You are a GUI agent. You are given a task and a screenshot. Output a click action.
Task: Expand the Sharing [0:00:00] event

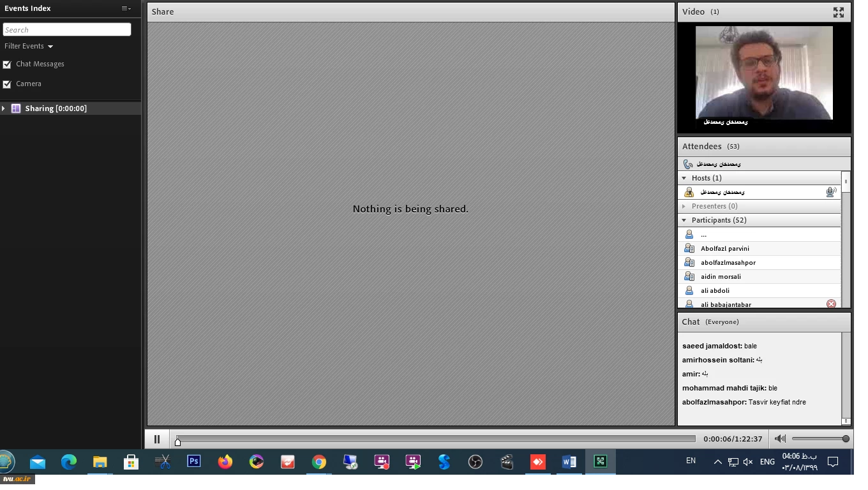[x=4, y=108]
